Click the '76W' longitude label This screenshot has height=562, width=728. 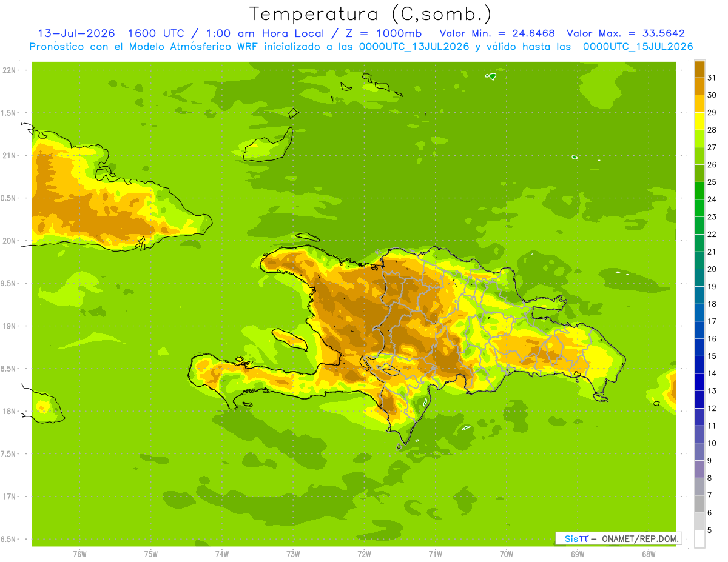79,554
